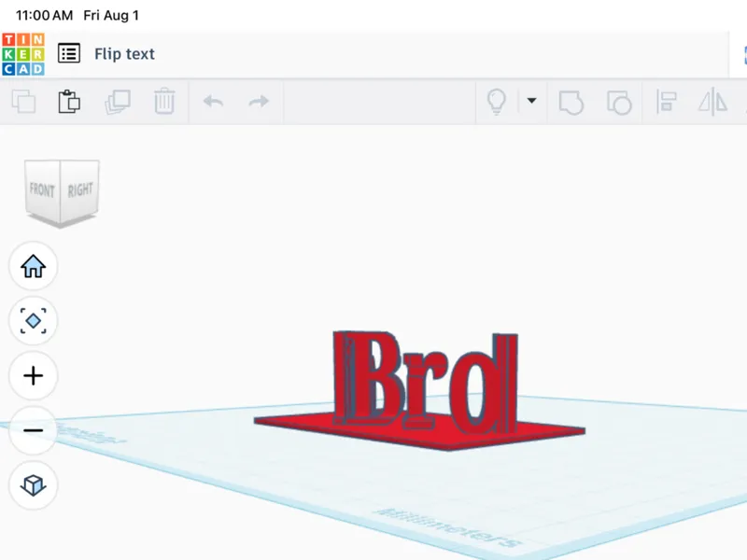Click the Fit all in view button
The image size is (747, 560).
(x=34, y=320)
